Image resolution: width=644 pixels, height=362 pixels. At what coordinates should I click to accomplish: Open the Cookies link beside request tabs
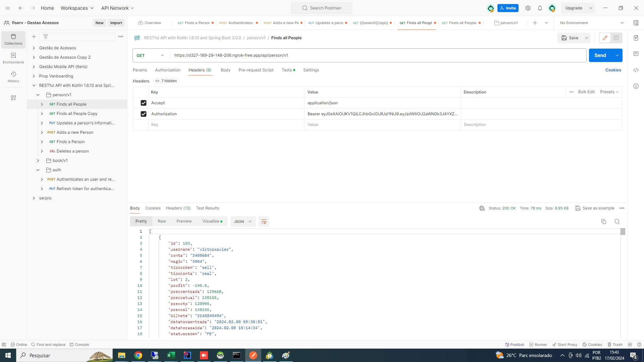pos(613,70)
